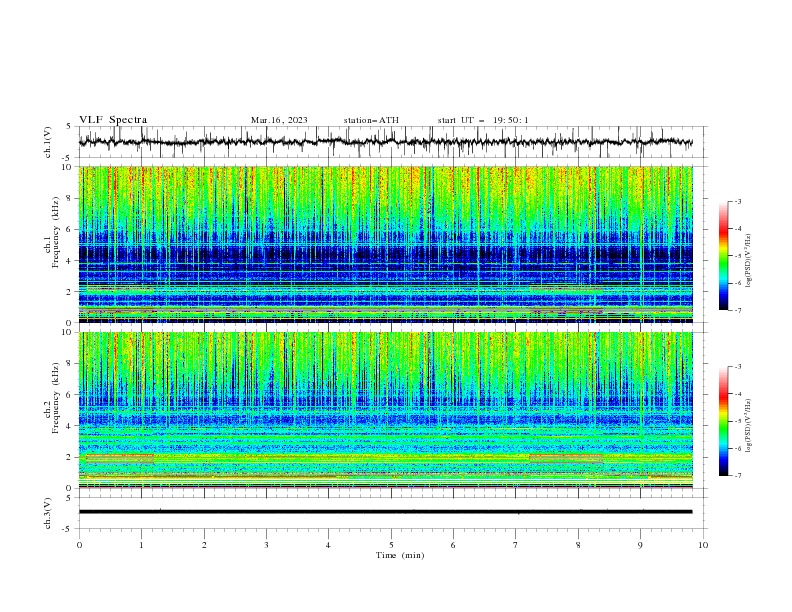Click the "VLF Spectra" plot title

pos(113,120)
